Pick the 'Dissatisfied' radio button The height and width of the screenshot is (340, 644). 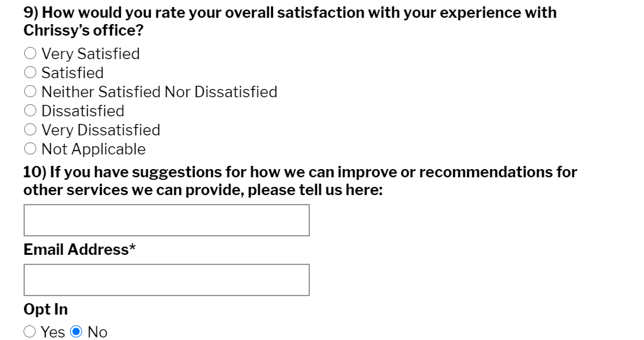click(x=30, y=111)
